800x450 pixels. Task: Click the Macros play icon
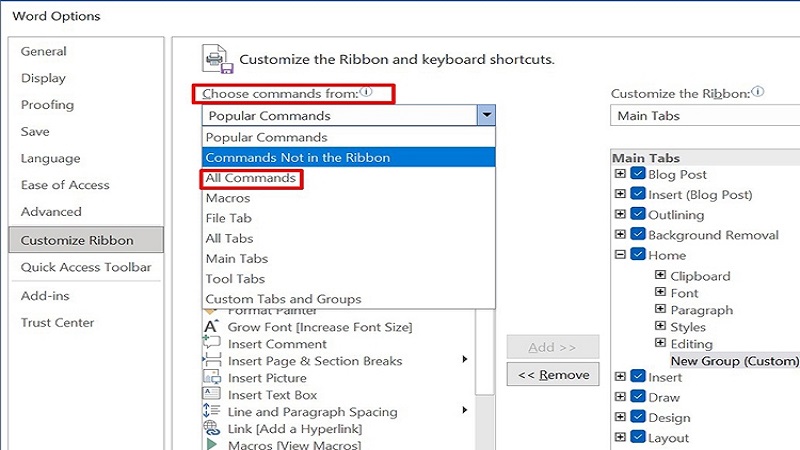(x=211, y=444)
